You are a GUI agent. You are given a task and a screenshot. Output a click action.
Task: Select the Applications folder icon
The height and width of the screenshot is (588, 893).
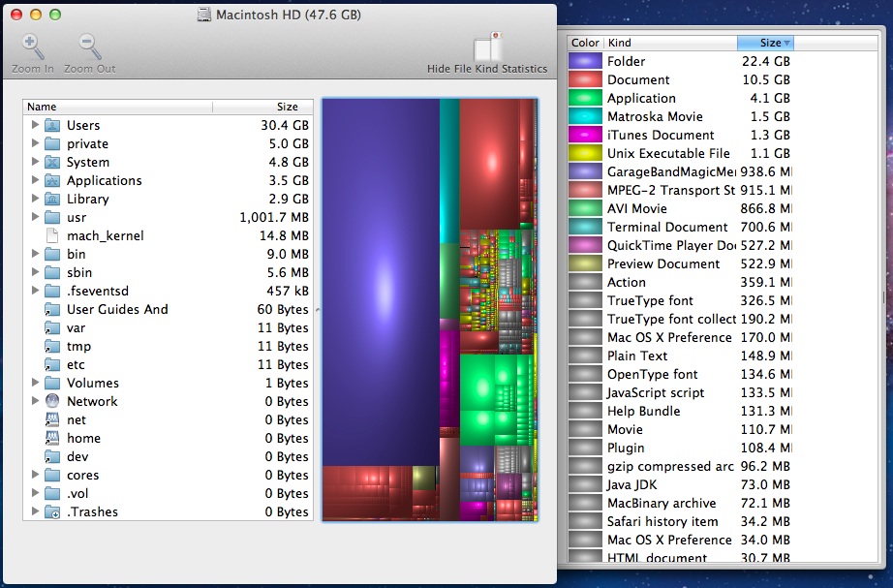pos(52,180)
